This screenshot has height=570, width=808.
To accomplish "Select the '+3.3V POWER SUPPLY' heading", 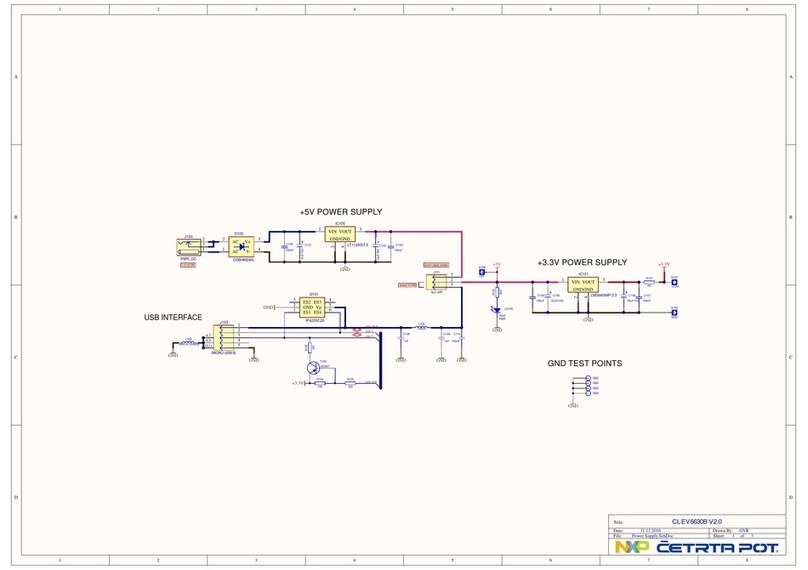I will click(x=582, y=262).
